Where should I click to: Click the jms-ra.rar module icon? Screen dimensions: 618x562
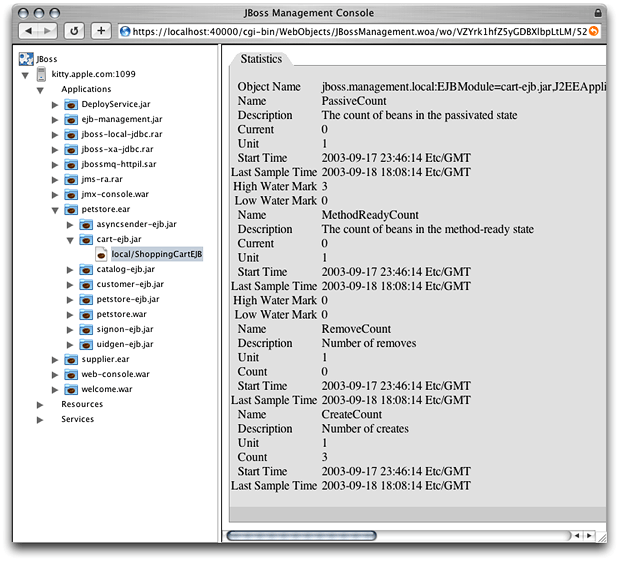[71, 179]
